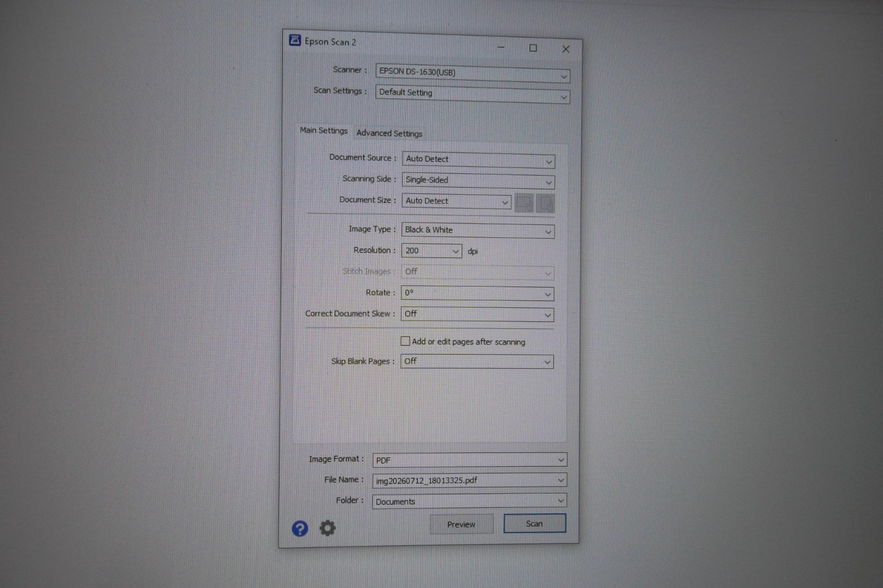
Task: Click the Skip Blank Pages label
Action: pyautogui.click(x=363, y=361)
